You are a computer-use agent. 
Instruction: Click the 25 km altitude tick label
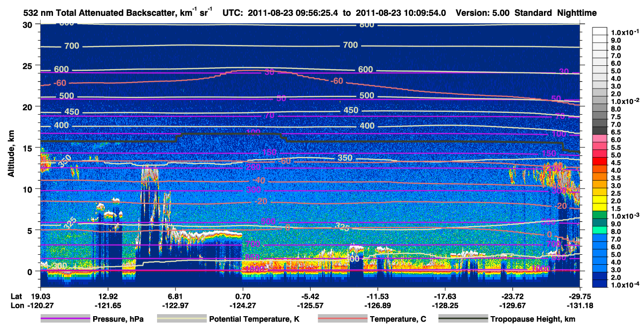[28, 66]
